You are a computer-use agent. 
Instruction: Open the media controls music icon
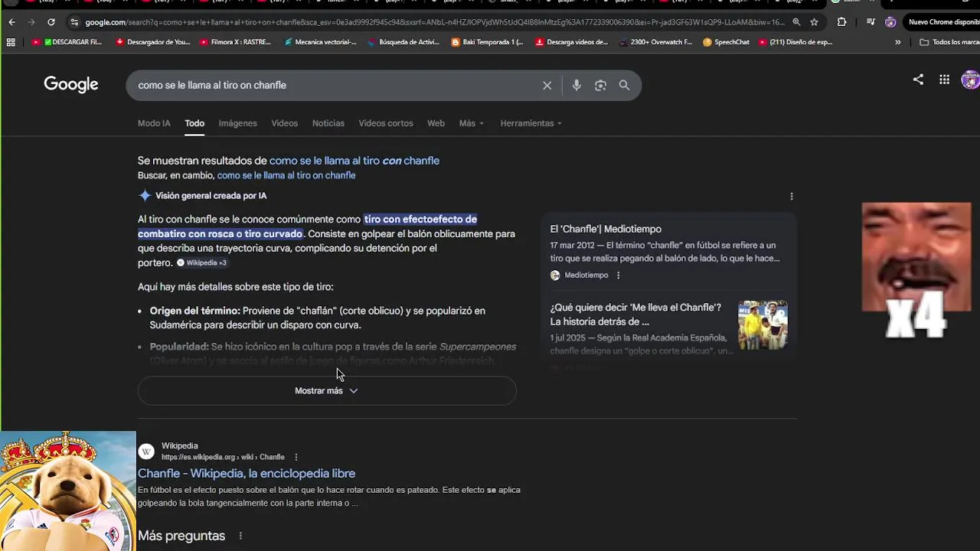click(871, 22)
